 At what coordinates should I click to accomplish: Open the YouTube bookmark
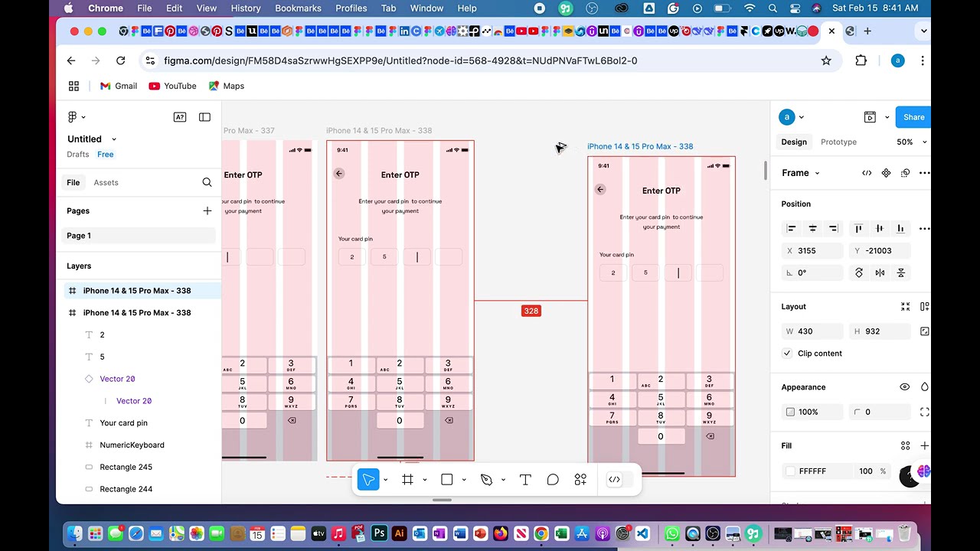pos(172,86)
